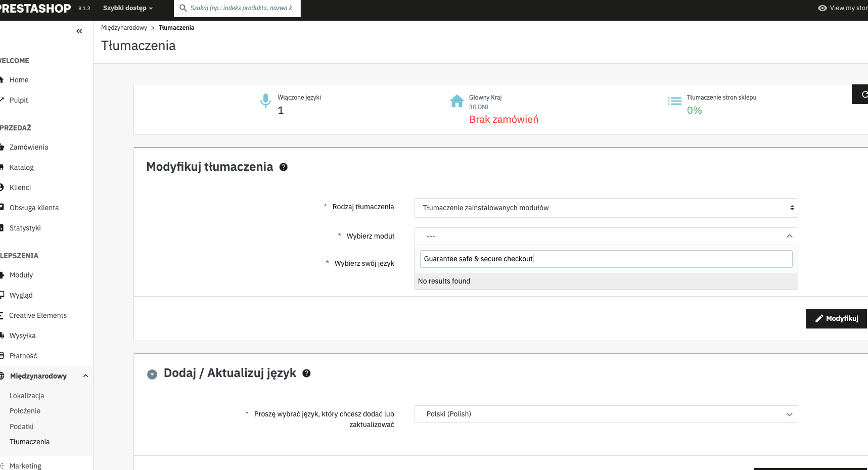This screenshot has width=868, height=470.
Task: Click the microphone icon for Włączone języki
Action: point(265,101)
